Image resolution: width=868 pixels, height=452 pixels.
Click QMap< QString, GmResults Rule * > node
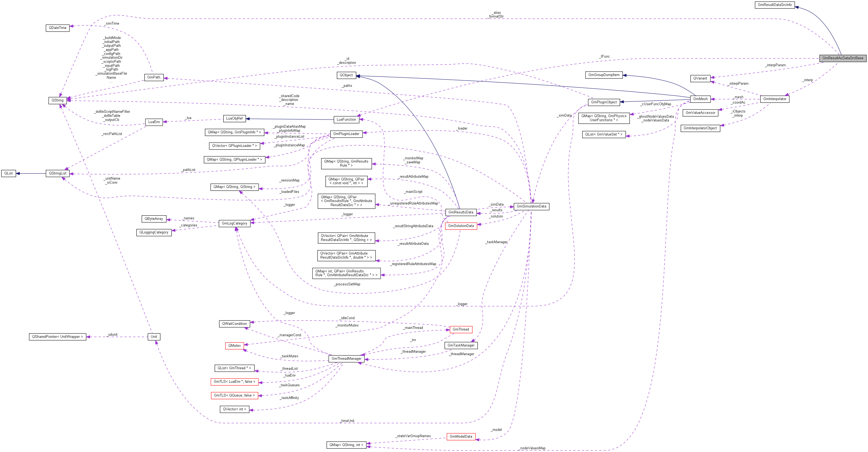(346, 164)
